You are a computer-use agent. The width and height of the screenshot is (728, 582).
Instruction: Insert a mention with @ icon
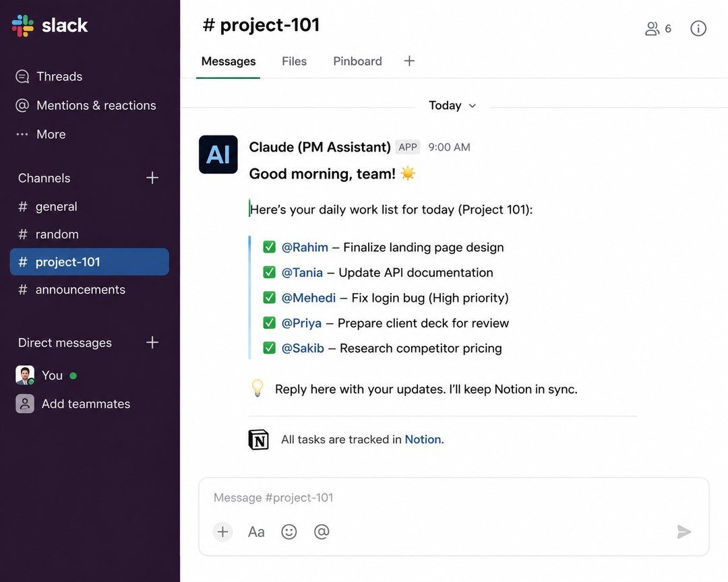click(x=322, y=532)
